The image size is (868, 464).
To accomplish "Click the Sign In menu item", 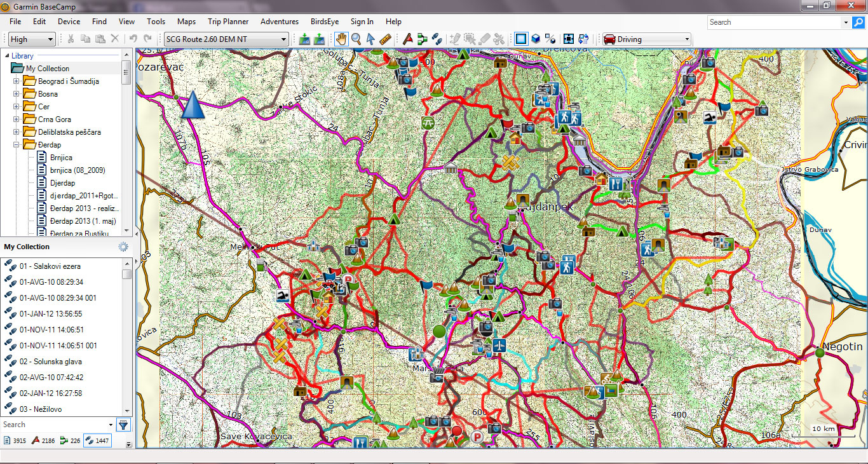I will pyautogui.click(x=362, y=22).
